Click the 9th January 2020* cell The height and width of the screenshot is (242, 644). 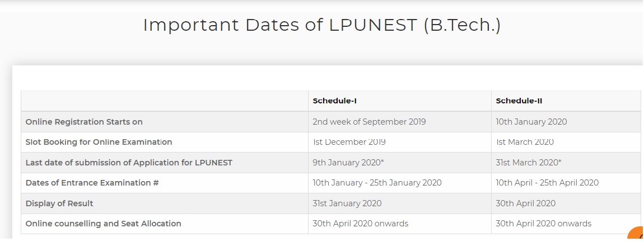click(x=348, y=163)
